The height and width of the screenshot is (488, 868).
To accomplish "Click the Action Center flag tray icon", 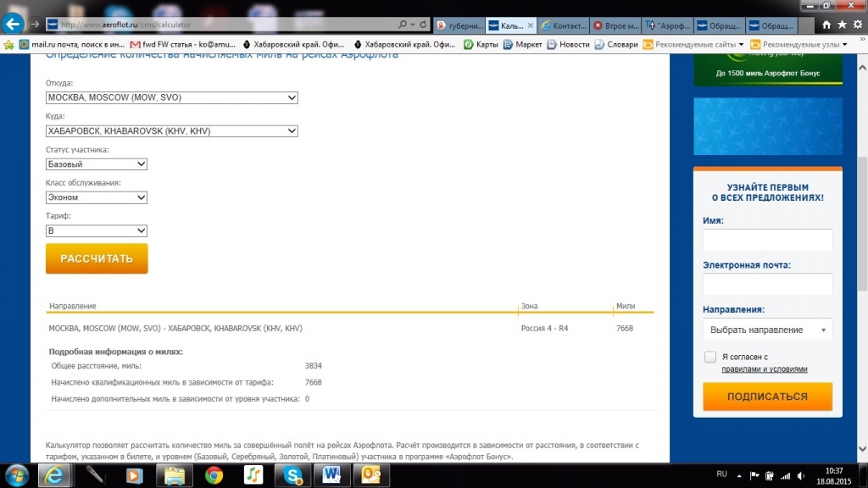I will tap(754, 476).
